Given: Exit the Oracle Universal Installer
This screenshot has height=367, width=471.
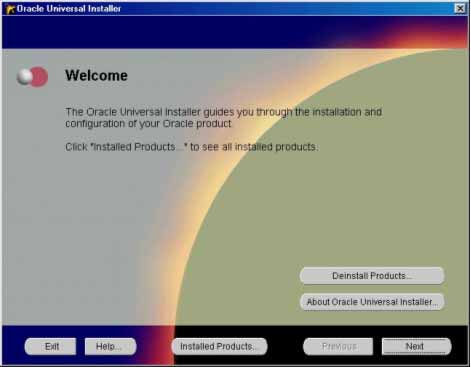Looking at the screenshot, I should (50, 346).
